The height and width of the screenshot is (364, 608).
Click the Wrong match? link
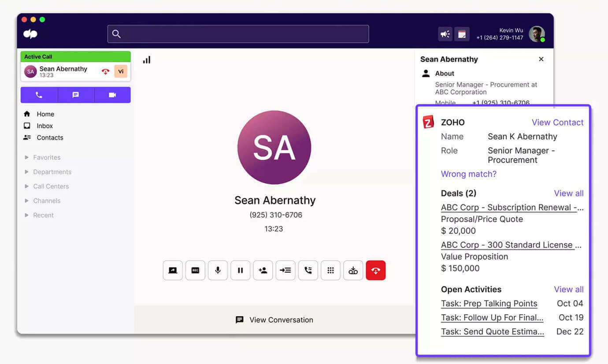click(468, 174)
